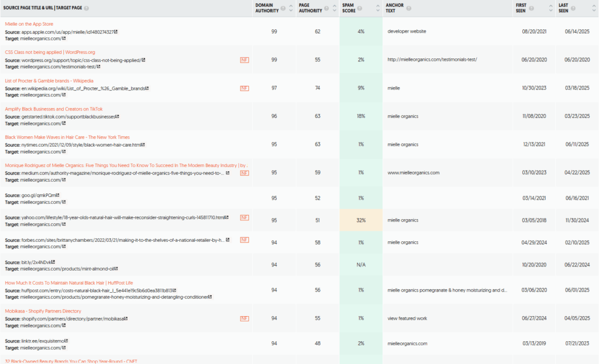Select last seen date 07/21/2023
The height and width of the screenshot is (364, 599).
point(577,344)
